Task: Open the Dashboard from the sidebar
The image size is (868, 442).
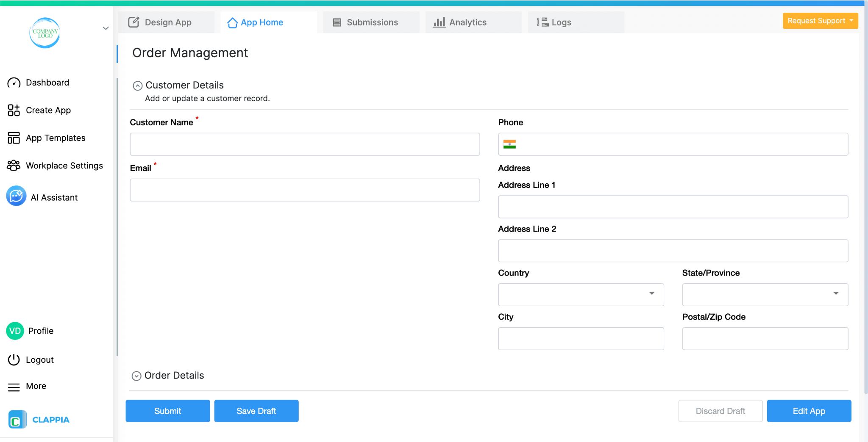Action: pyautogui.click(x=47, y=83)
